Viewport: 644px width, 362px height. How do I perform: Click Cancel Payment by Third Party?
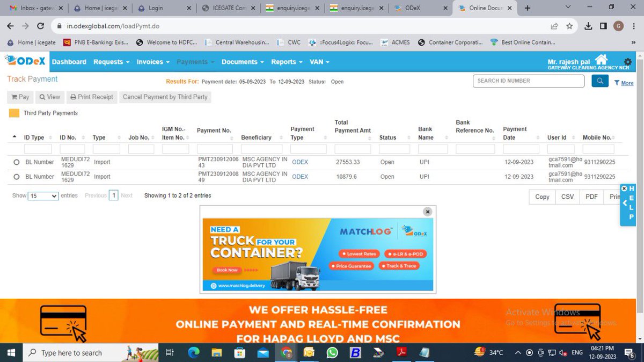click(165, 97)
